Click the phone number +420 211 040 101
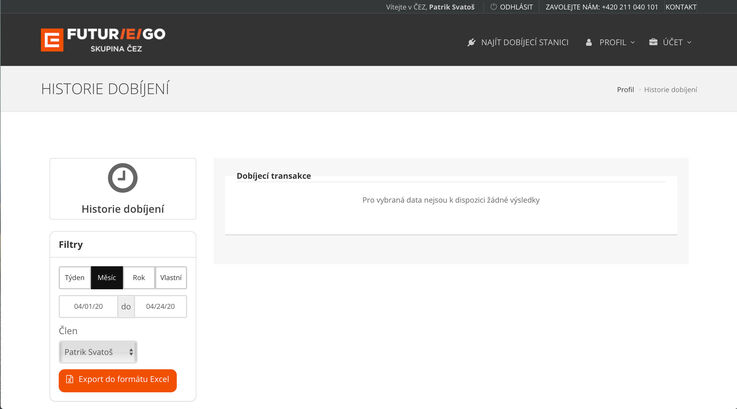 click(x=630, y=7)
